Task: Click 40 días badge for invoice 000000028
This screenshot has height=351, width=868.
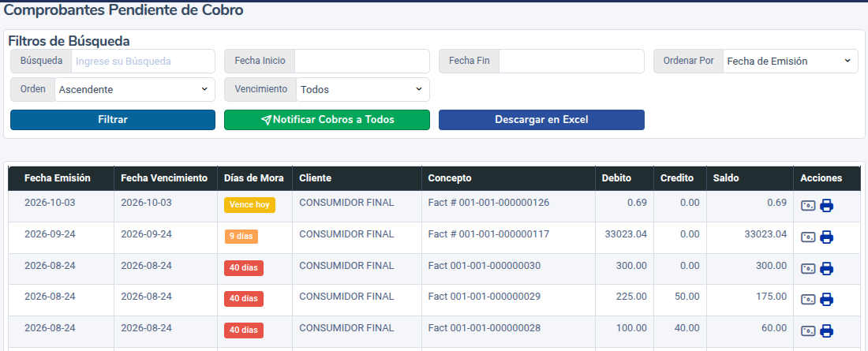Action: pos(244,330)
